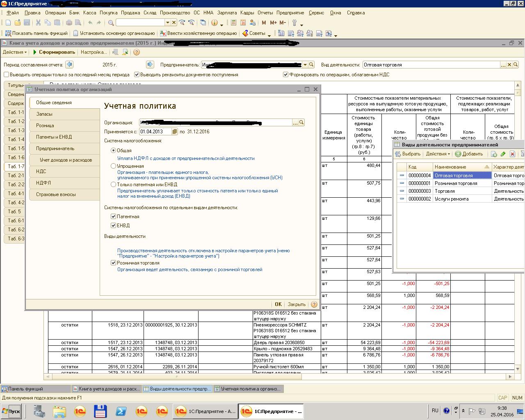Click the horizontal scrollbar right arrow
This screenshot has height=420, width=525.
pos(510,376)
